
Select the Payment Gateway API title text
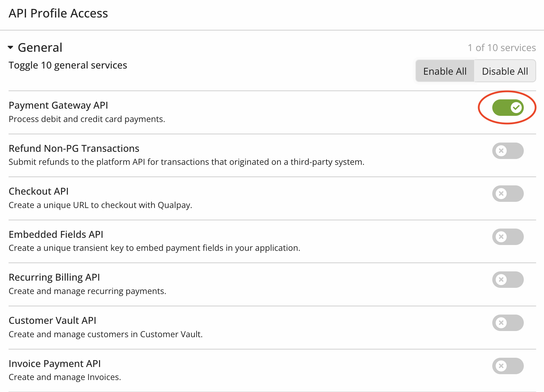click(58, 105)
